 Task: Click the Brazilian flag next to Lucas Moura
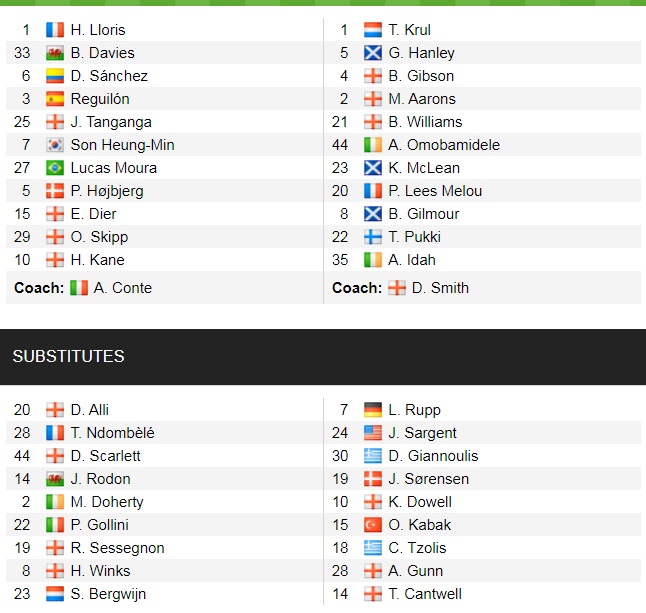click(x=54, y=168)
